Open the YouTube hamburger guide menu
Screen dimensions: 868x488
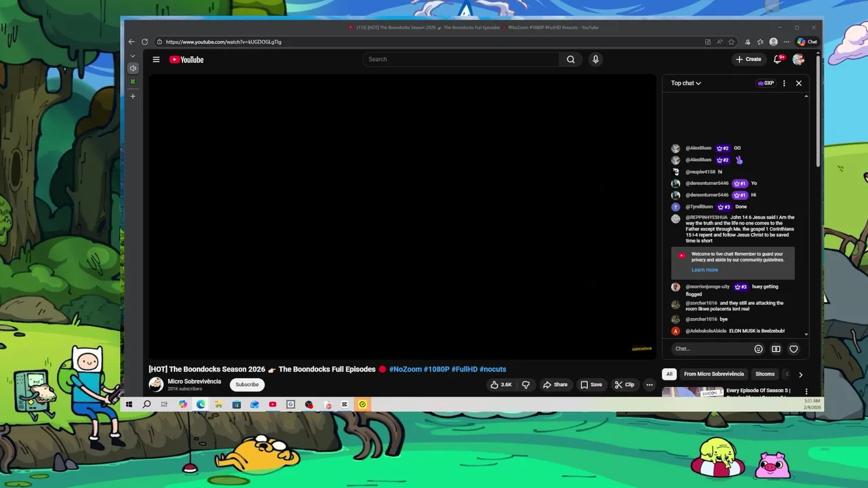(x=156, y=60)
